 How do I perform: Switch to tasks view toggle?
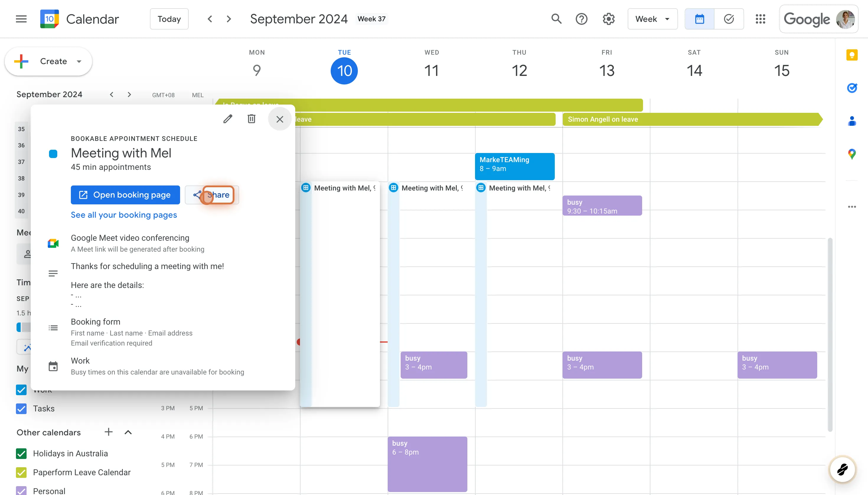click(729, 19)
